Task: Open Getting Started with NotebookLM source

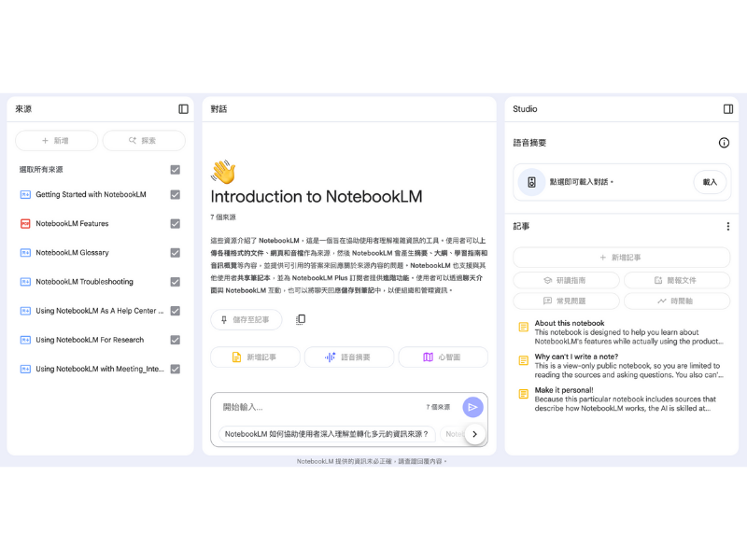Action: pyautogui.click(x=91, y=195)
